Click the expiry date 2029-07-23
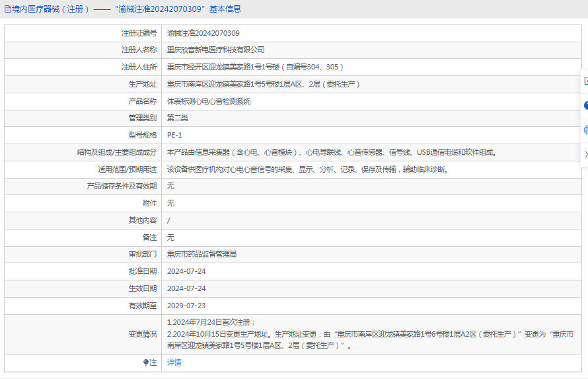The width and height of the screenshot is (588, 379). (186, 306)
